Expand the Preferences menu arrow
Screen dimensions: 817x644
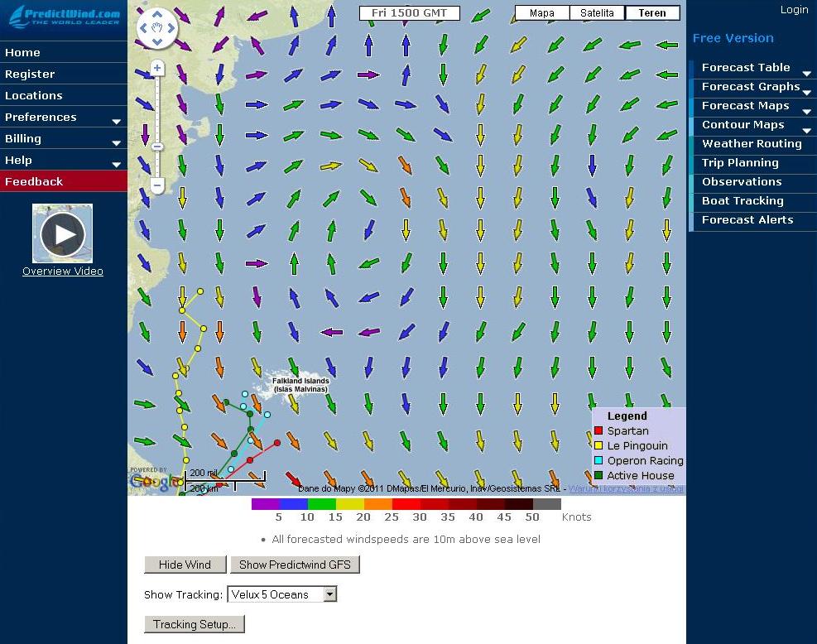point(117,122)
